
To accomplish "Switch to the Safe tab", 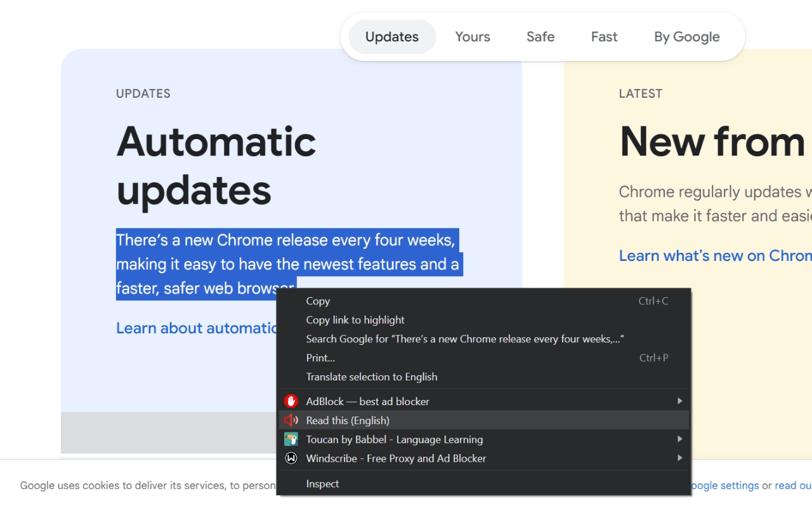I will [x=540, y=37].
